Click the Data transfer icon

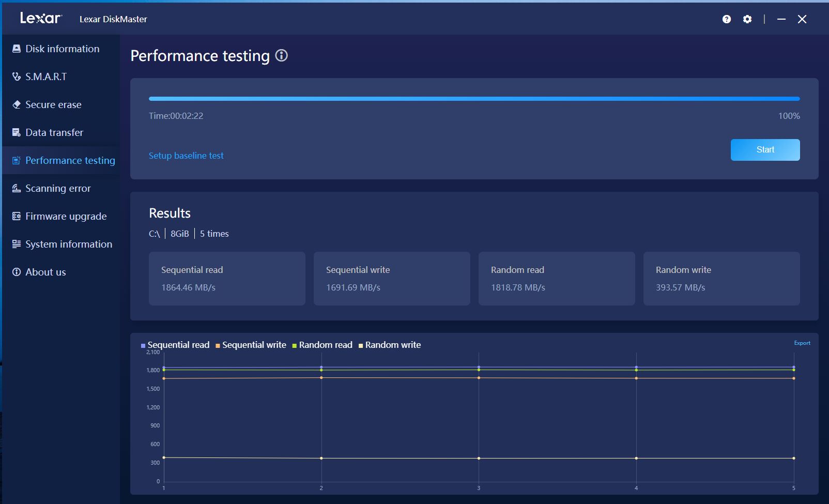pyautogui.click(x=17, y=132)
